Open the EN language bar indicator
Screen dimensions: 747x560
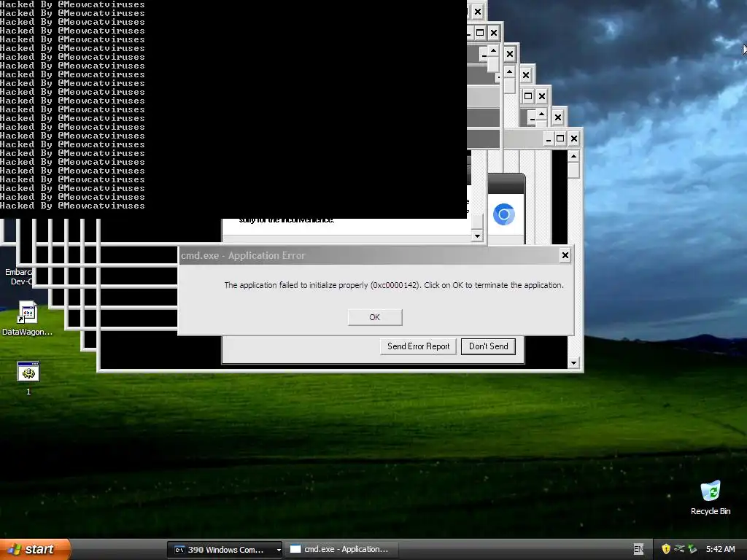tap(638, 550)
